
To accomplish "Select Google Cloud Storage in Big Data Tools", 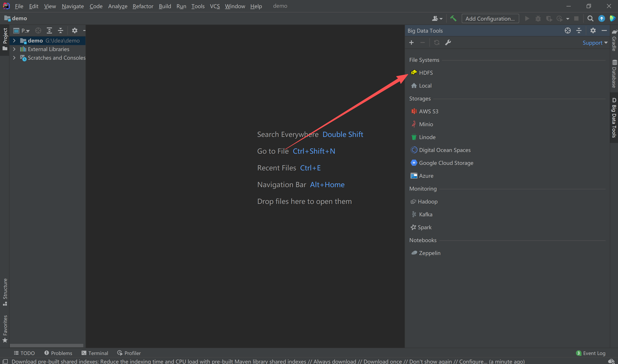I will click(446, 163).
